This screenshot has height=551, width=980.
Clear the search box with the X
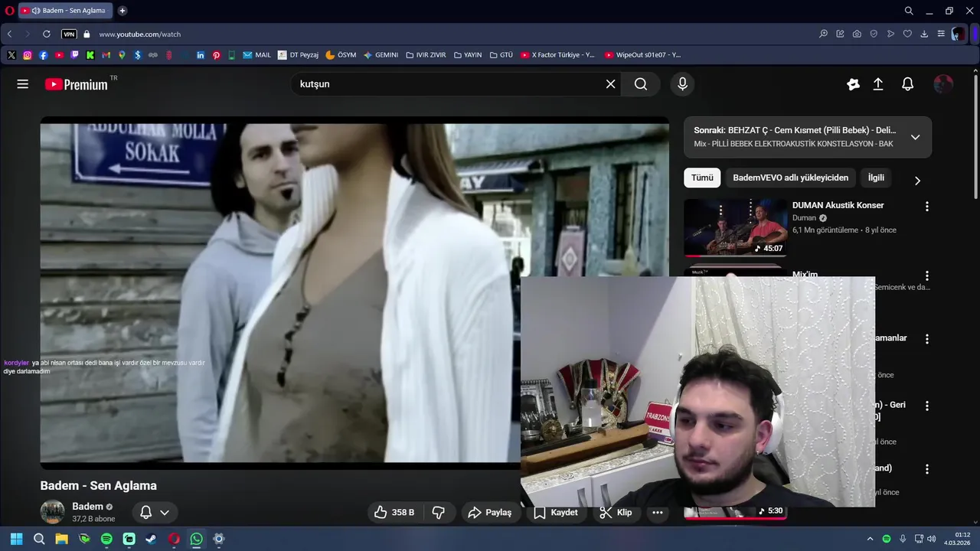tap(610, 84)
